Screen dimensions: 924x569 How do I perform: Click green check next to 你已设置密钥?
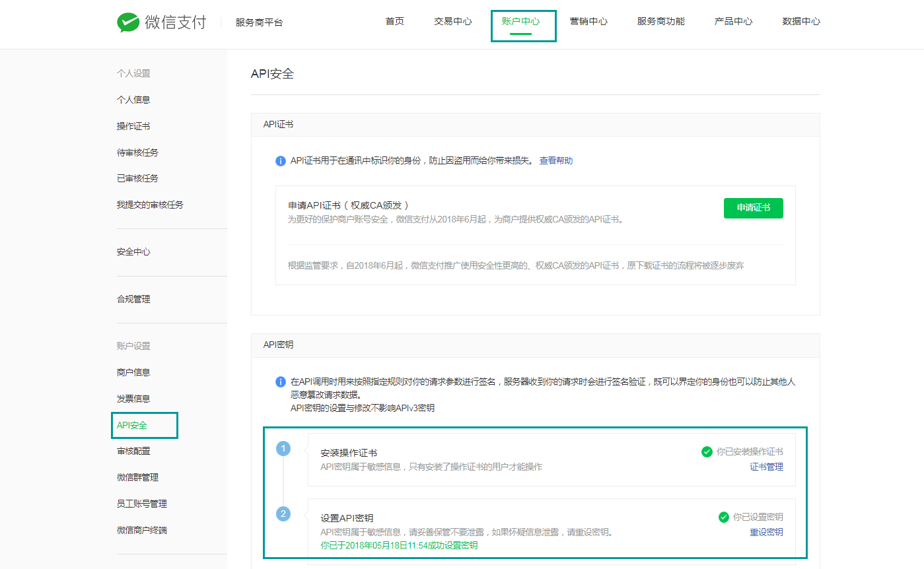pyautogui.click(x=724, y=517)
